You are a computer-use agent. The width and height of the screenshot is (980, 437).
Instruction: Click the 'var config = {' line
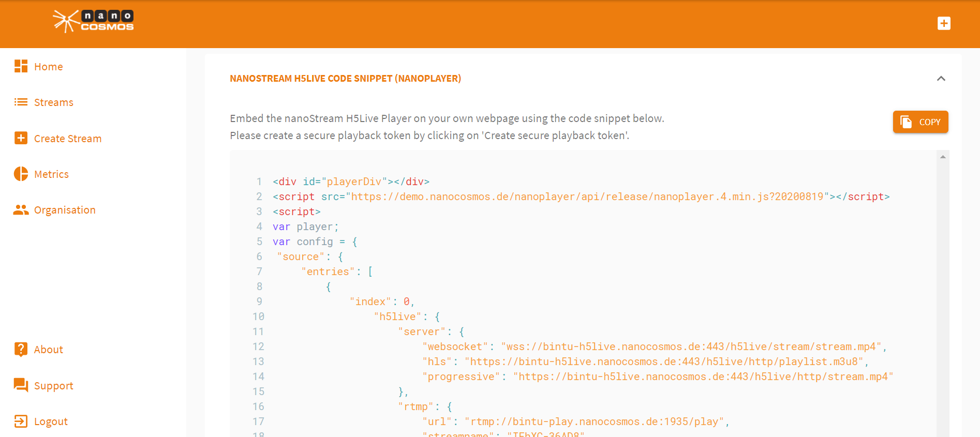[315, 242]
